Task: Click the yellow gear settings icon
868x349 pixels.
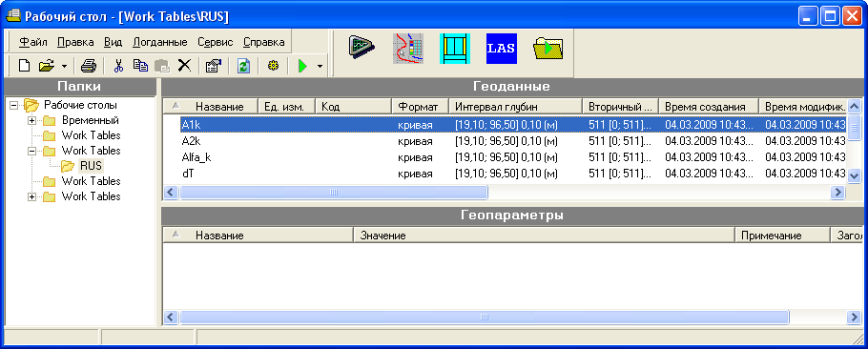Action: pos(273,66)
